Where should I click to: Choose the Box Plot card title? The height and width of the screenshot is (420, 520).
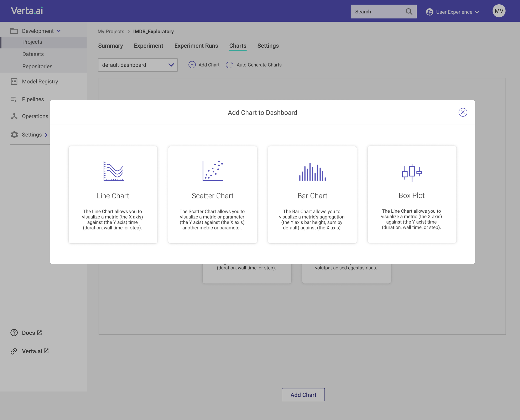coord(412,196)
